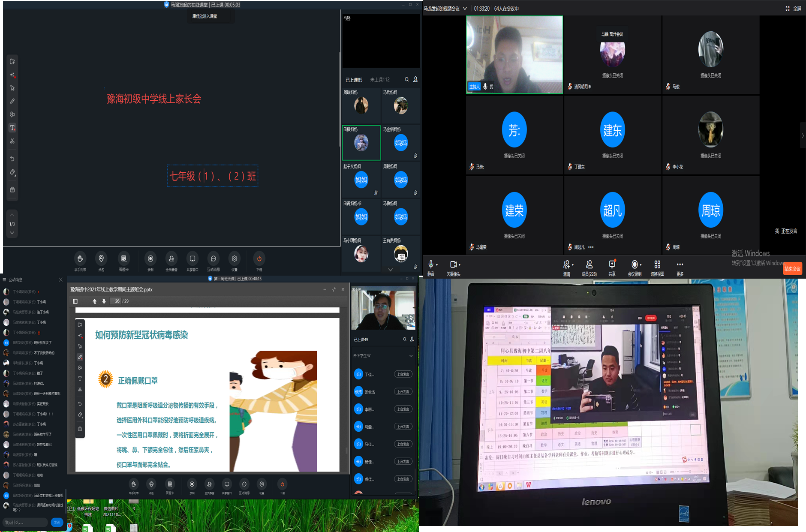This screenshot has width=806, height=532.
Task: Select the scissors tool in 马强's classroom whiteboard
Action: [12, 141]
